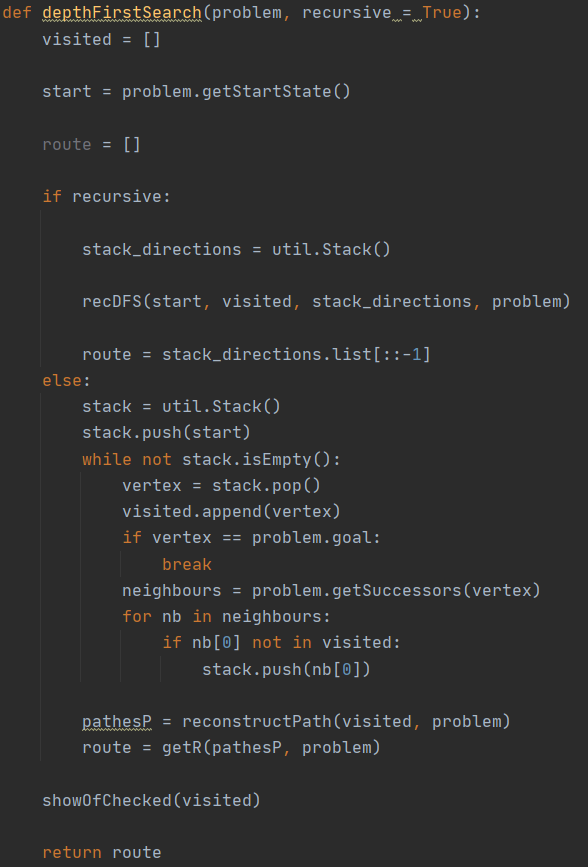This screenshot has width=588, height=867.
Task: Click the break keyword
Action: tap(186, 565)
